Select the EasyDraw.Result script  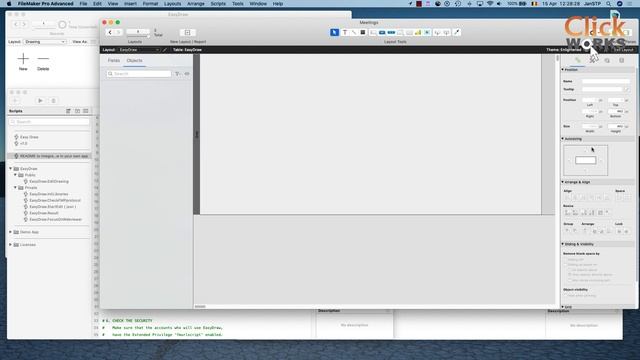44,213
